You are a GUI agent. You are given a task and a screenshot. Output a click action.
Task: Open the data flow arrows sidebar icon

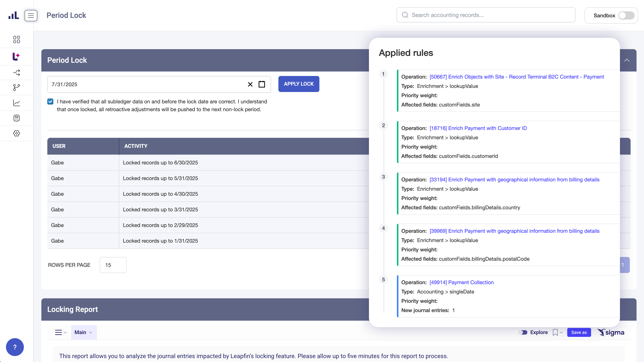[17, 73]
